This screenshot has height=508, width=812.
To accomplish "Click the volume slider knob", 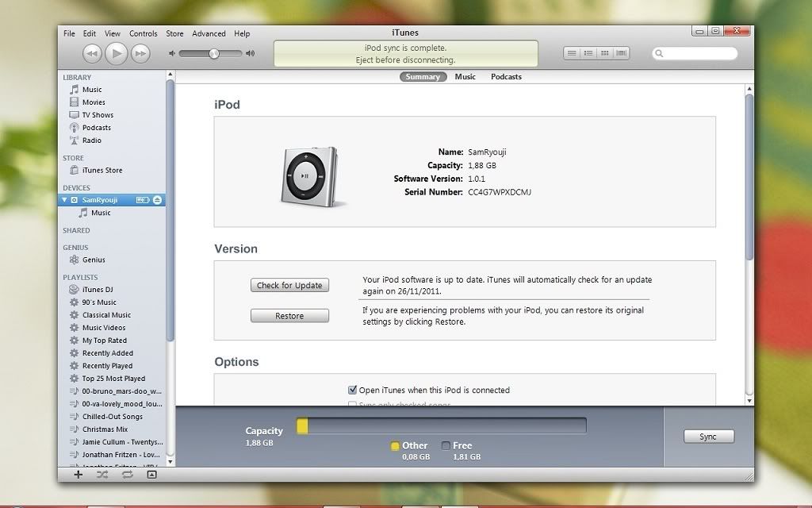I will point(214,53).
